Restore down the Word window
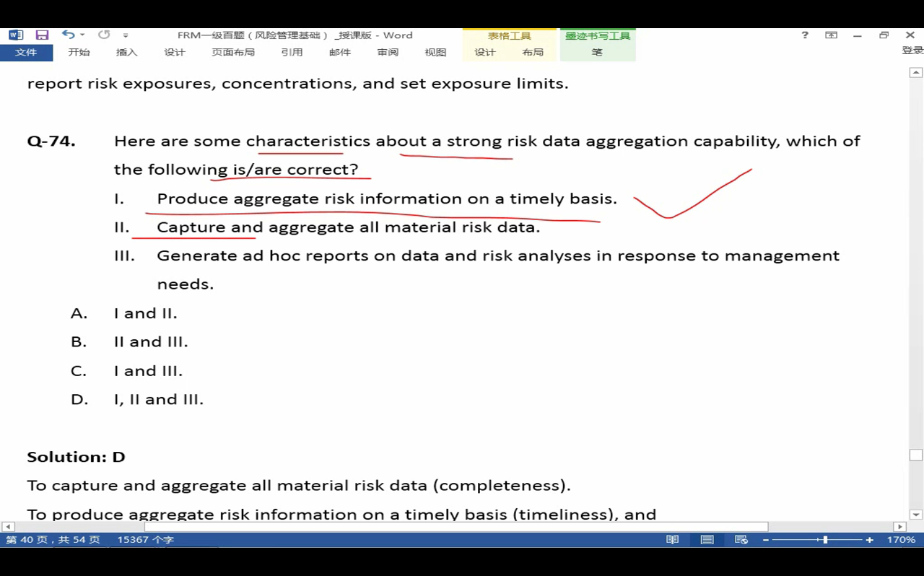Viewport: 924px width, 576px height. 884,35
